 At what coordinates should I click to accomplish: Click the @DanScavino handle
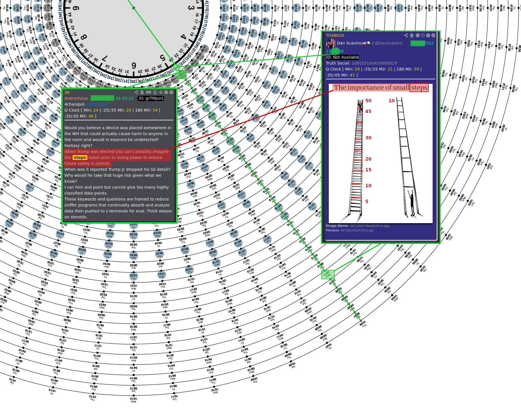coord(388,43)
